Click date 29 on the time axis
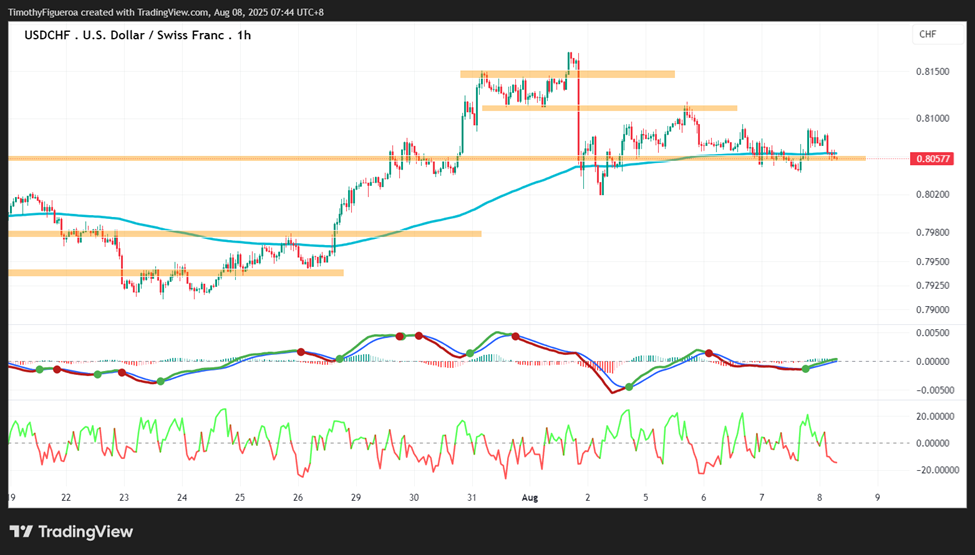 (356, 498)
